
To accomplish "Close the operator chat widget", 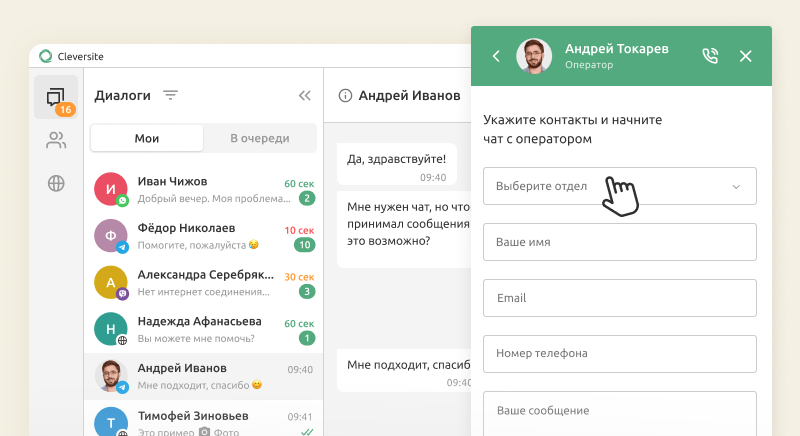I will 745,56.
